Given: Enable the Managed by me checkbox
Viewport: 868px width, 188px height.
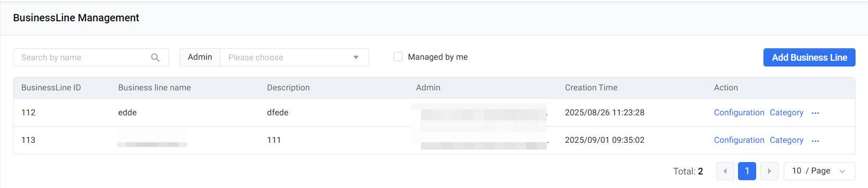Looking at the screenshot, I should tap(398, 57).
